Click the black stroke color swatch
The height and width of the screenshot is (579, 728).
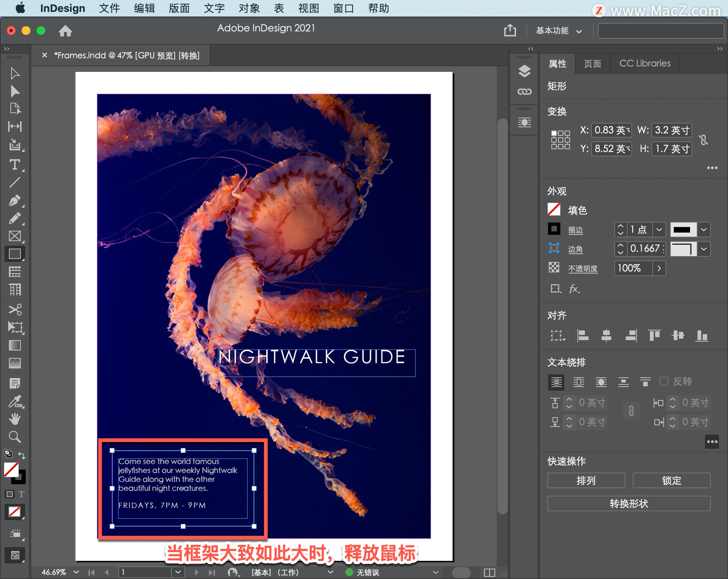554,229
